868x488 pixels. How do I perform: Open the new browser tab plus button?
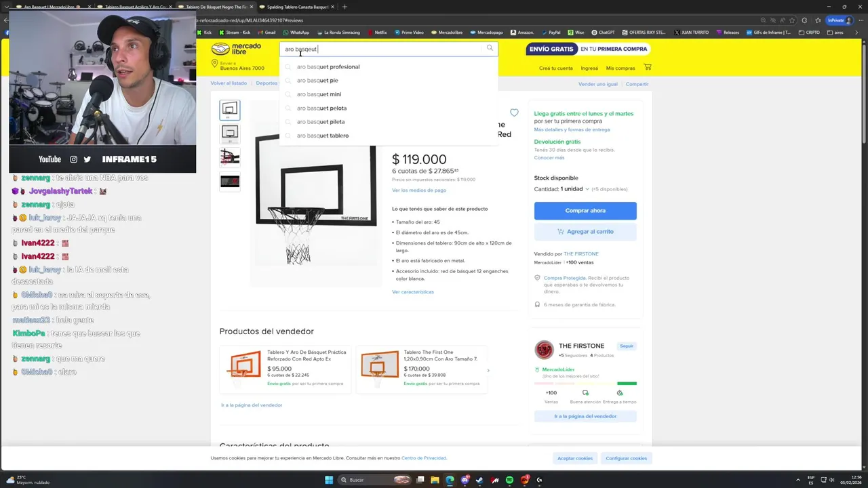(344, 7)
